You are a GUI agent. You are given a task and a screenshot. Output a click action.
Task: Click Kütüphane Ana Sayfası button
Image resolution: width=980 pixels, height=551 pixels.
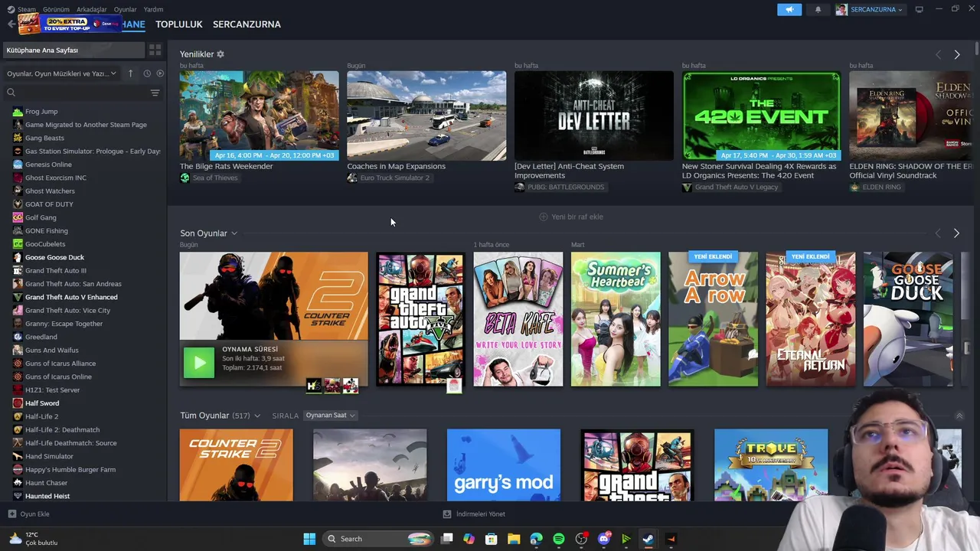pyautogui.click(x=72, y=50)
